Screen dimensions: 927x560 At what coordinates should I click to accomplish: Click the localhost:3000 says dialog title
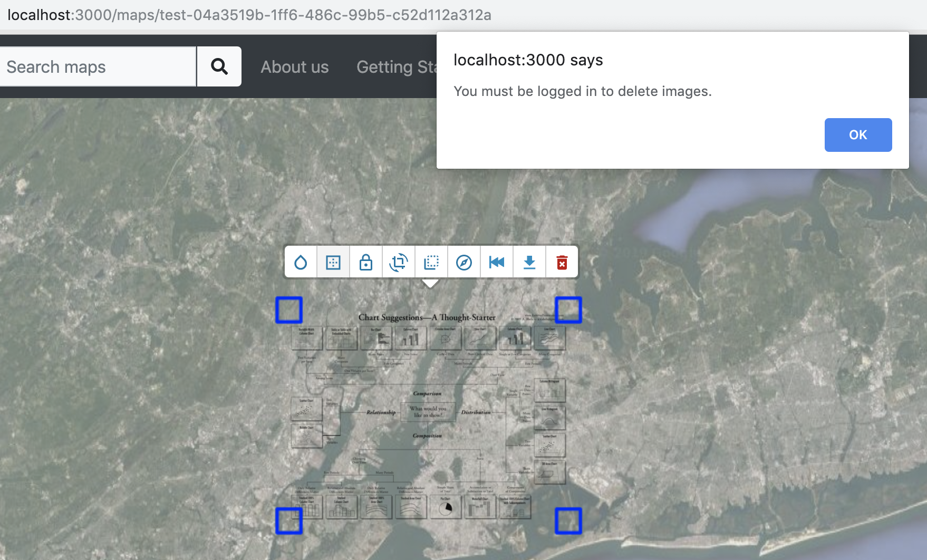tap(528, 60)
